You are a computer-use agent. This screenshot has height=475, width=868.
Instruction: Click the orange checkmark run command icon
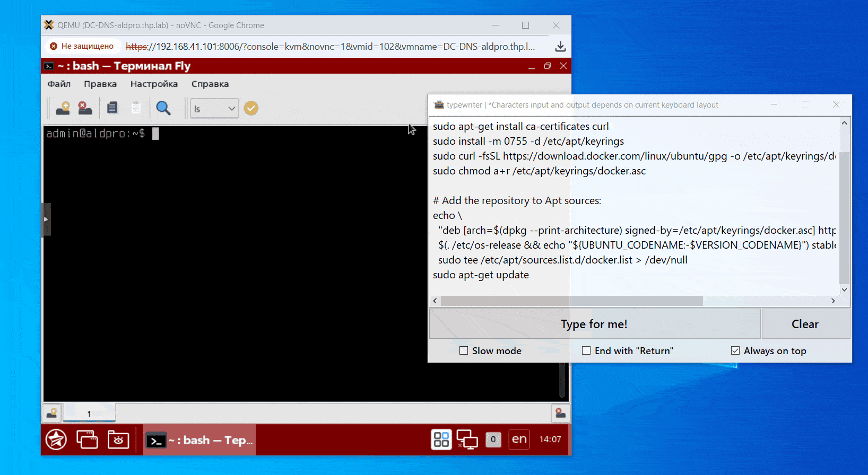coord(251,108)
